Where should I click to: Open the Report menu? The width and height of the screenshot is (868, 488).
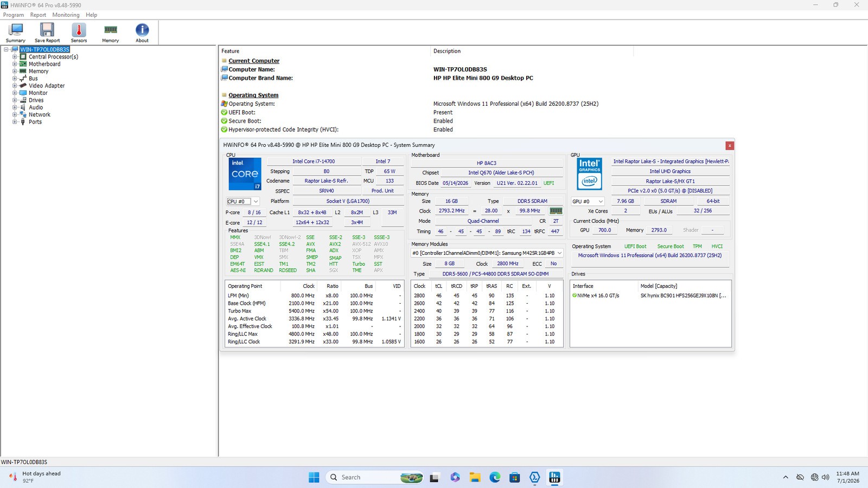tap(38, 15)
